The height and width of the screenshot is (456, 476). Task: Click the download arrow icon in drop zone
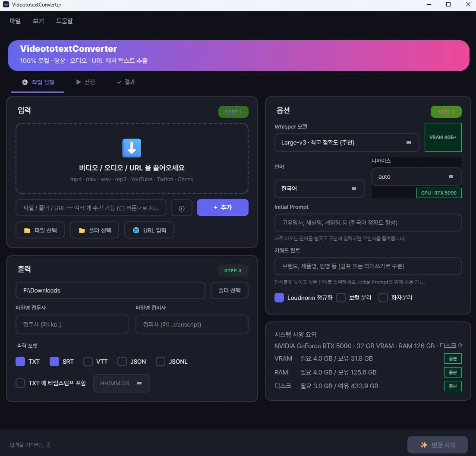click(x=132, y=148)
